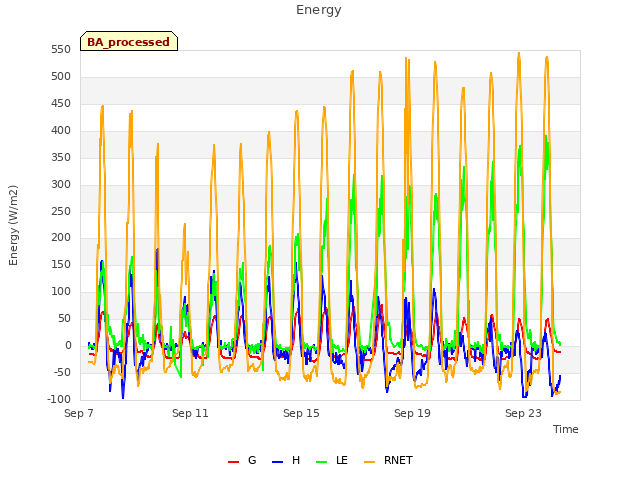
Task: Click the Sep 19 x-axis label
Action: coord(412,413)
